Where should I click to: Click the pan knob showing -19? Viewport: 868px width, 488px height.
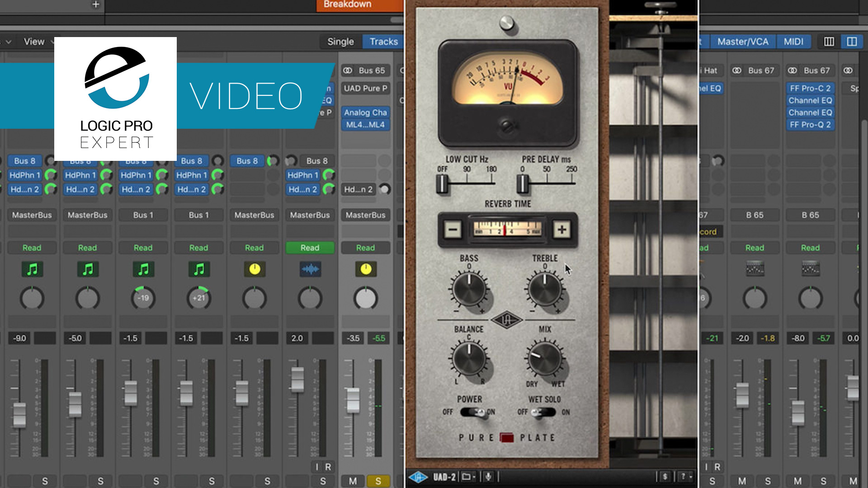click(143, 298)
